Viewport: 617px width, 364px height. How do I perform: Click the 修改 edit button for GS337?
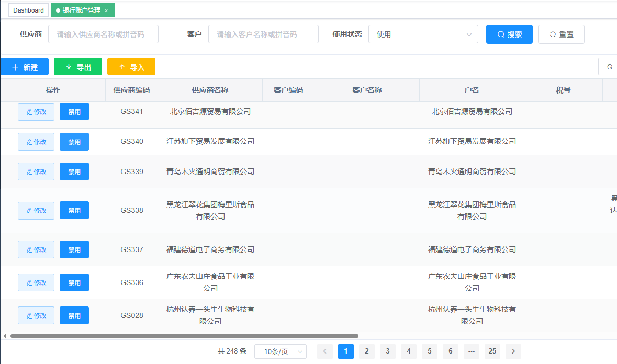click(36, 250)
